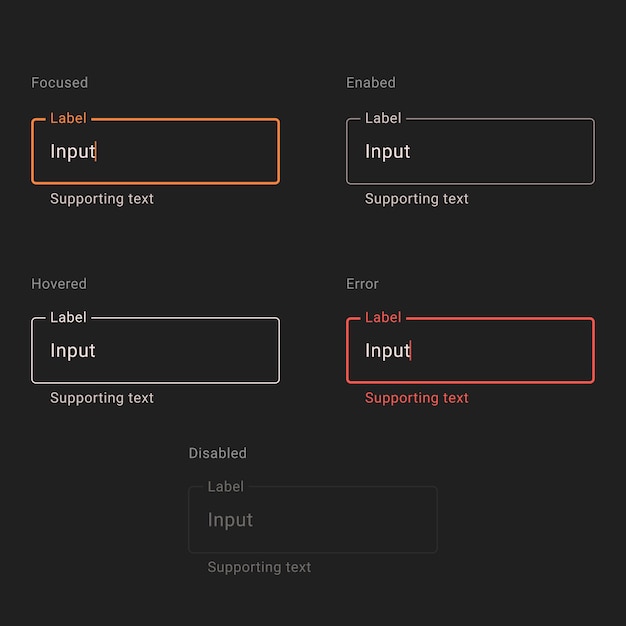Click the Focused heading text

pyautogui.click(x=59, y=83)
